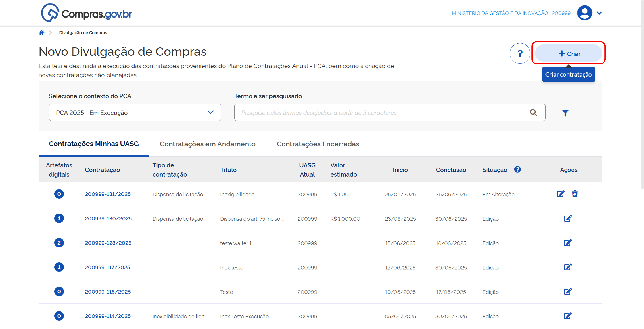Screen dimensions: 644x329
Task: Edit contratação 200999-128/2025 with pencil icon
Action: 568,243
